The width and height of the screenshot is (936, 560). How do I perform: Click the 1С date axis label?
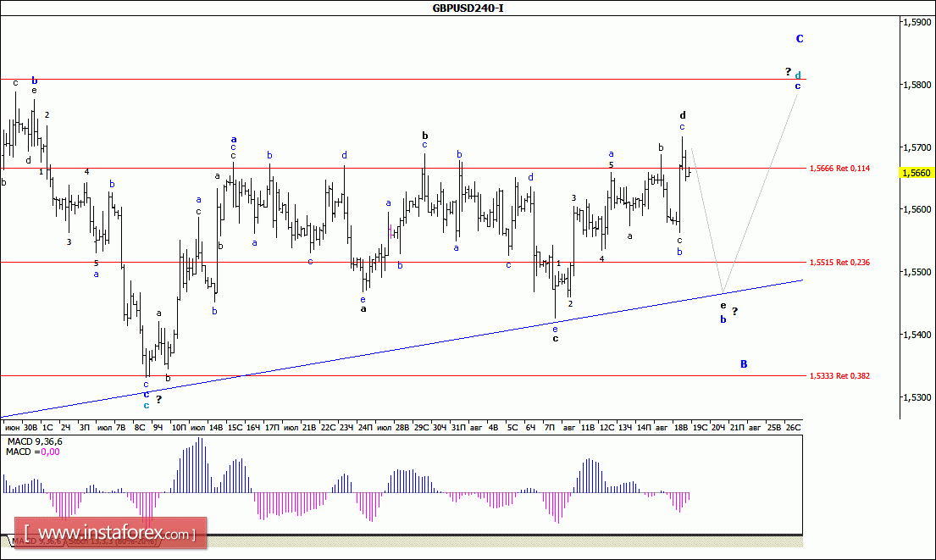[x=47, y=428]
